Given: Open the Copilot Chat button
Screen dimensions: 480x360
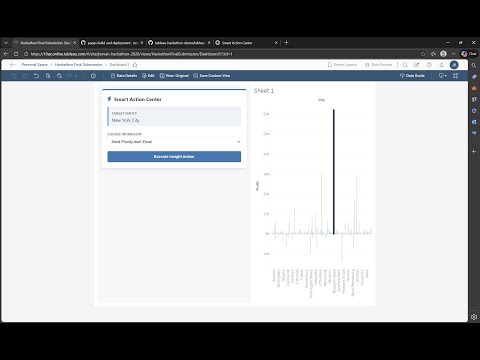Looking at the screenshot, I should [x=469, y=54].
